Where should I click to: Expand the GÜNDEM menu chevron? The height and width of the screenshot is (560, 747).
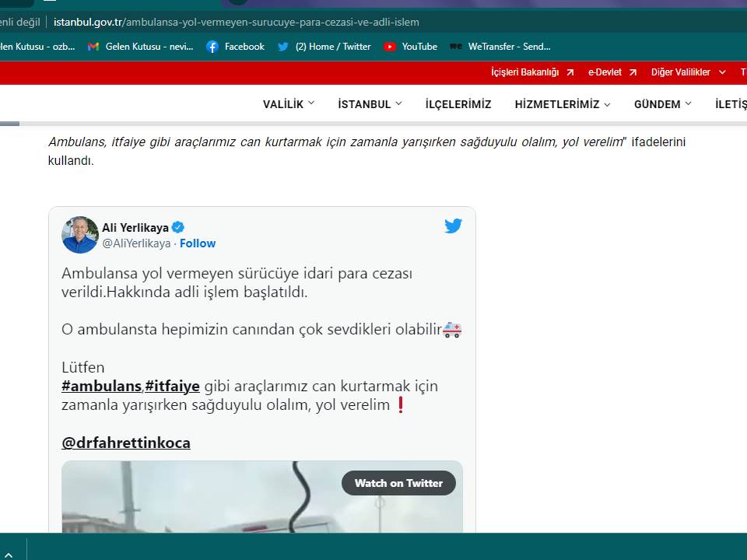(x=688, y=103)
